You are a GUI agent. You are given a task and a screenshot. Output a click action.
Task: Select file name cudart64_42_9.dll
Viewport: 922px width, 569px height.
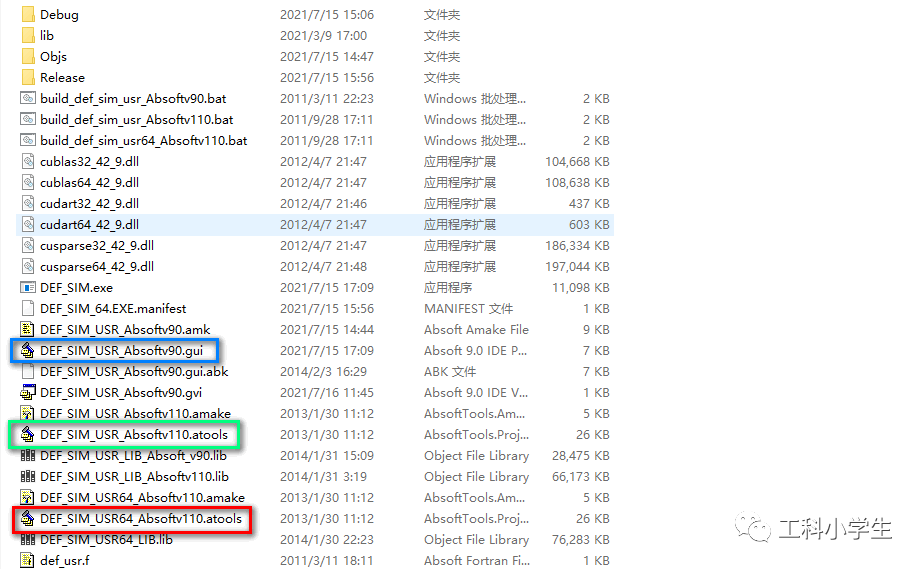point(89,225)
